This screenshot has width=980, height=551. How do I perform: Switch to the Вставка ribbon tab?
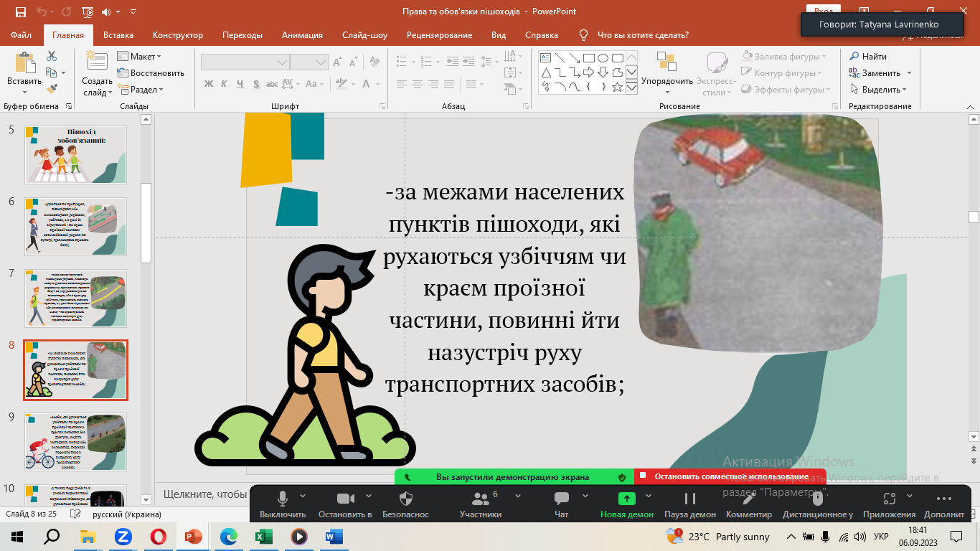coord(118,35)
